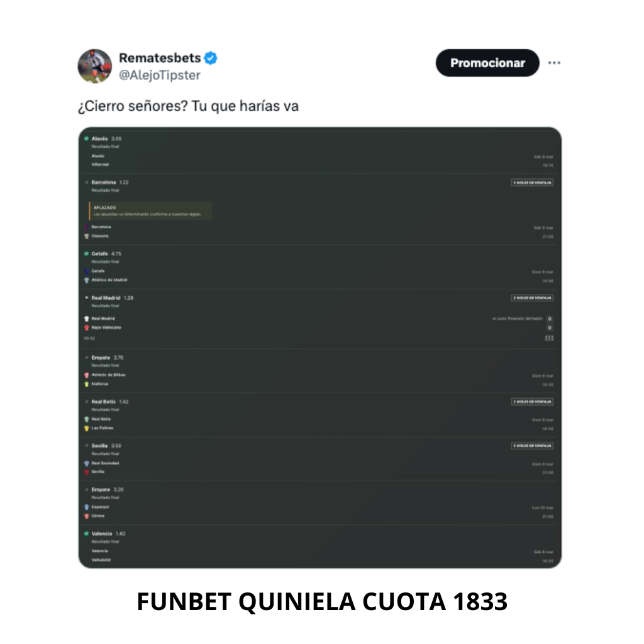The image size is (644, 644).
Task: Click the Rematesbets profile avatar
Action: click(94, 65)
